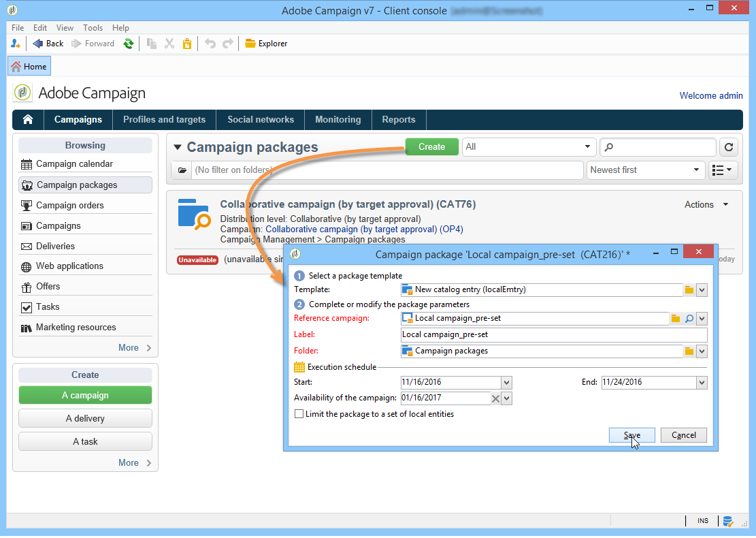
Task: Click the Label text field
Action: [554, 335]
